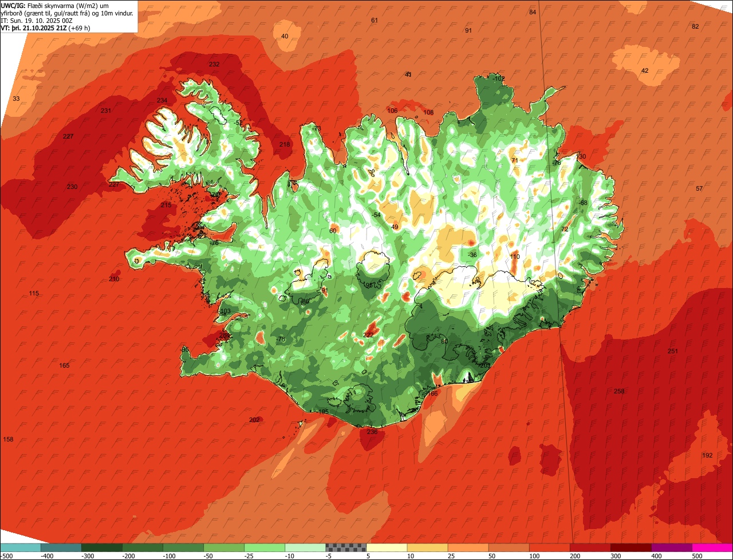The height and width of the screenshot is (560, 733).
Task: Click the purple 400 to 500 legend swatch
Action: [671, 547]
